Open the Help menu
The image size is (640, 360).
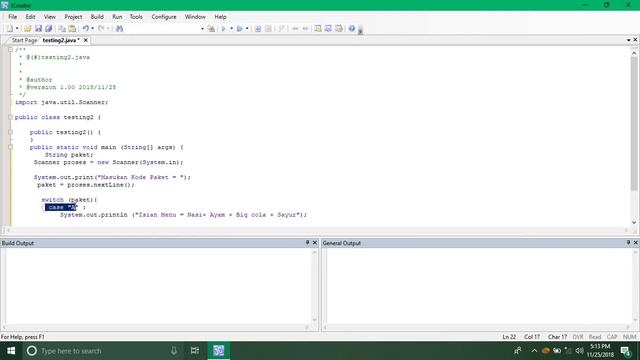[x=220, y=17]
